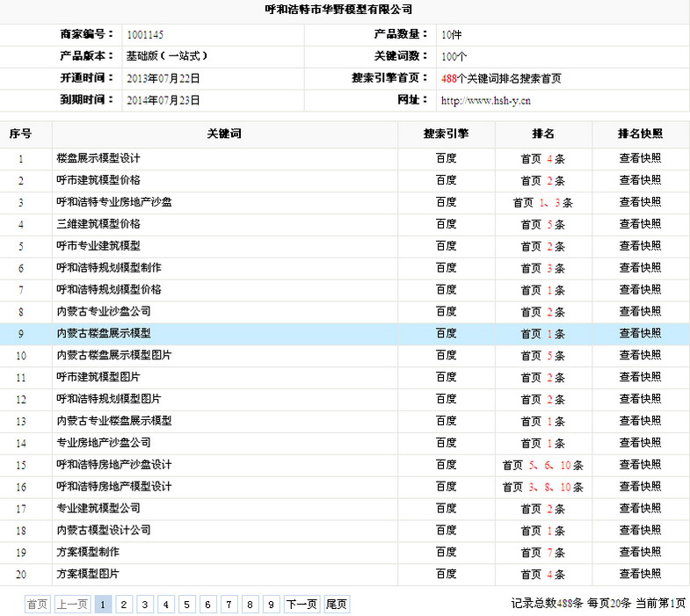Open 查看快照 for 呼和浩特房地产模型设计
The image size is (690, 616).
click(x=640, y=487)
